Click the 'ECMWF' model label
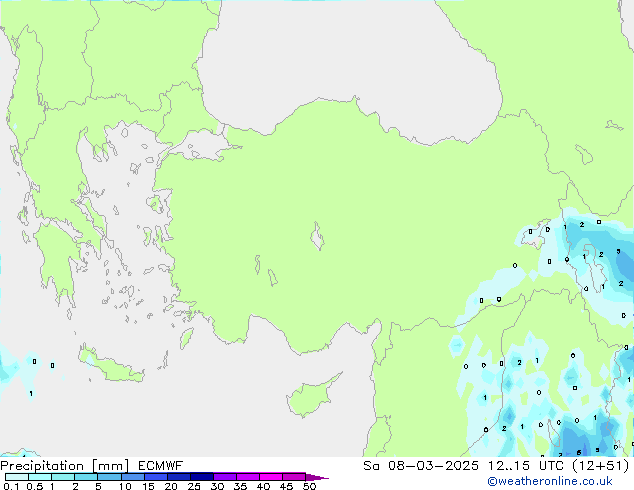634x490 pixels. point(161,466)
